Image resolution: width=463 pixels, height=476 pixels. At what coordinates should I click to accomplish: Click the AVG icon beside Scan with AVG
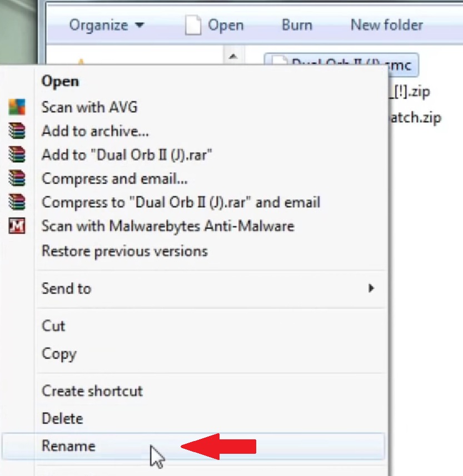coord(17,107)
